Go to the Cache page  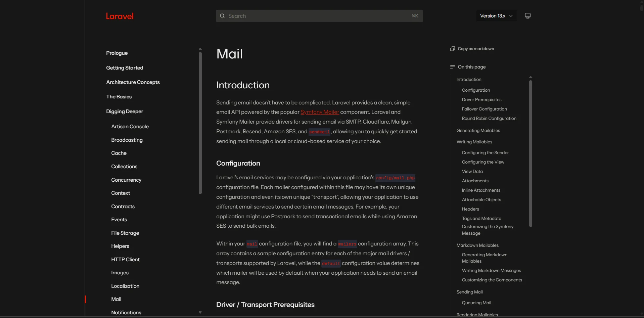point(119,153)
